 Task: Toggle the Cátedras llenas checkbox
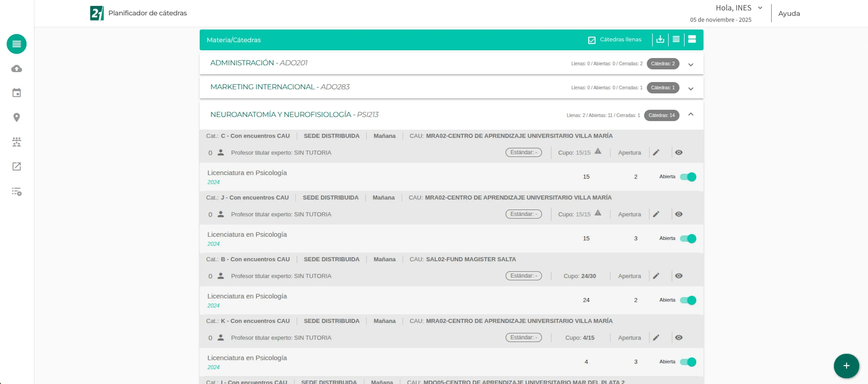[x=592, y=40]
